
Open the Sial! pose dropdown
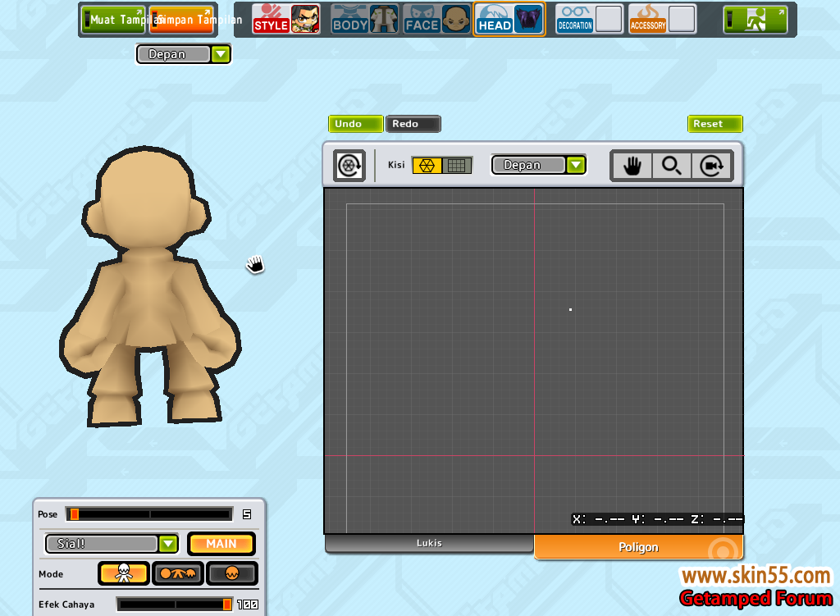(x=112, y=544)
